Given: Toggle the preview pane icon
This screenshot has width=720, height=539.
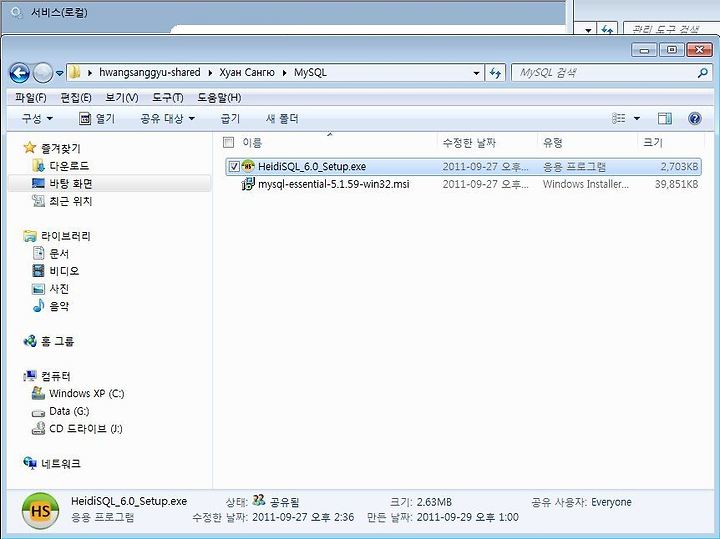Looking at the screenshot, I should pos(664,118).
